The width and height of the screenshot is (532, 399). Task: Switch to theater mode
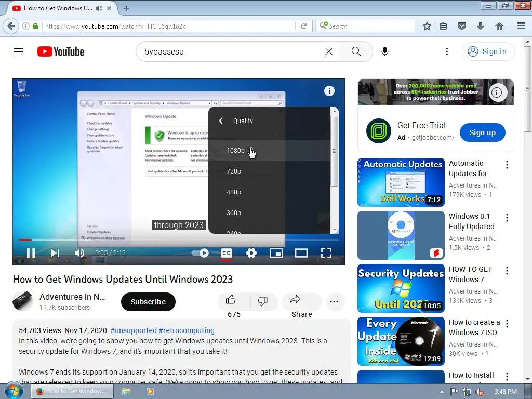[301, 253]
